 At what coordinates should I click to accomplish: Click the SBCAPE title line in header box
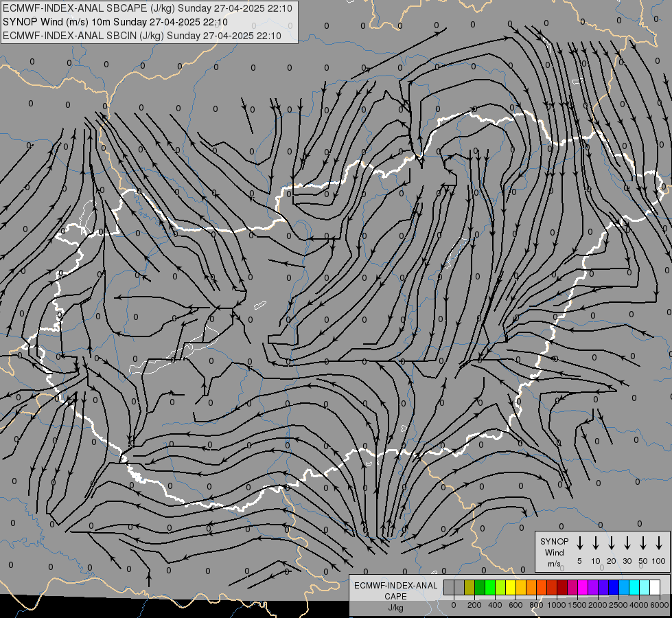(x=148, y=8)
